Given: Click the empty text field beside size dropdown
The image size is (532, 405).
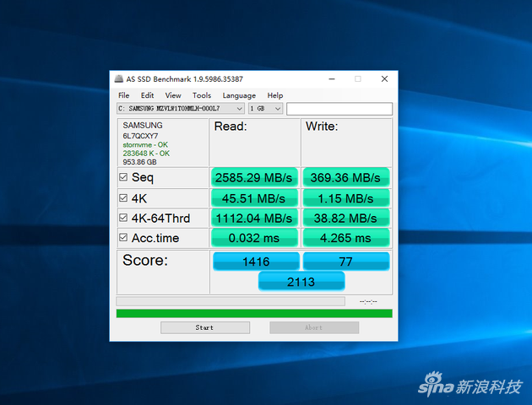Looking at the screenshot, I should coord(339,109).
